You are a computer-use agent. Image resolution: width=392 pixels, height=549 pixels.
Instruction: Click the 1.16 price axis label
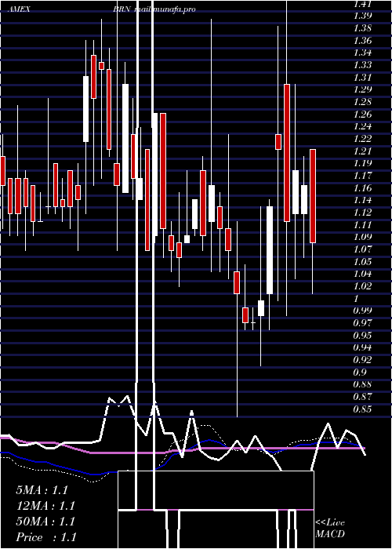362,188
